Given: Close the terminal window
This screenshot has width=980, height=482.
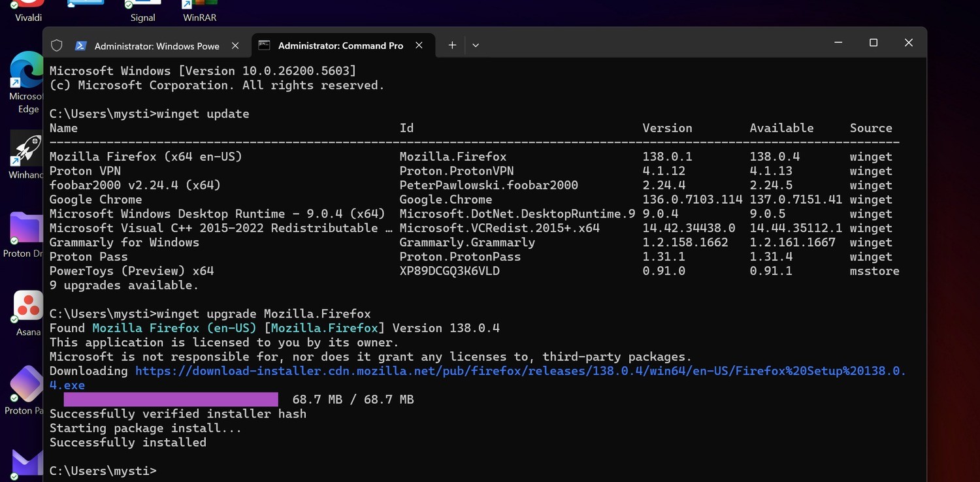Looking at the screenshot, I should coord(909,42).
